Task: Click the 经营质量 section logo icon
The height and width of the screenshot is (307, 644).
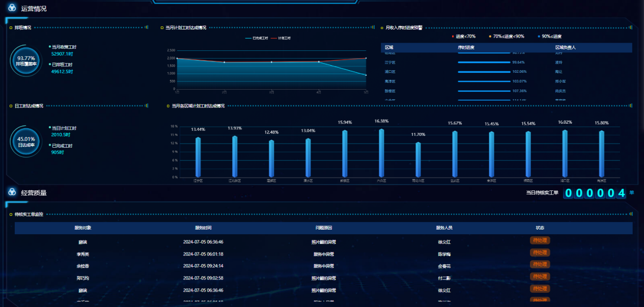Action: click(x=12, y=192)
